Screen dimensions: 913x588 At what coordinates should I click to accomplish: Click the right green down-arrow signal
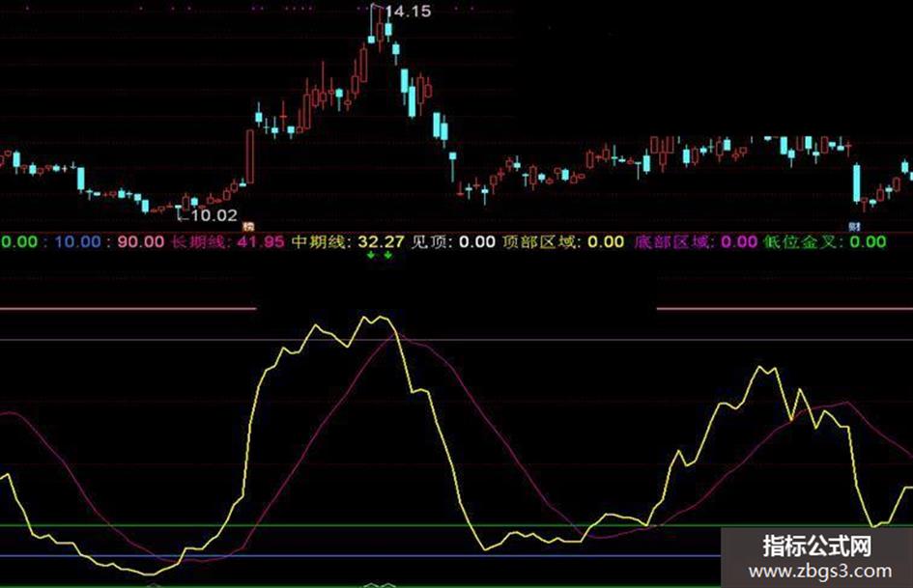(x=387, y=255)
